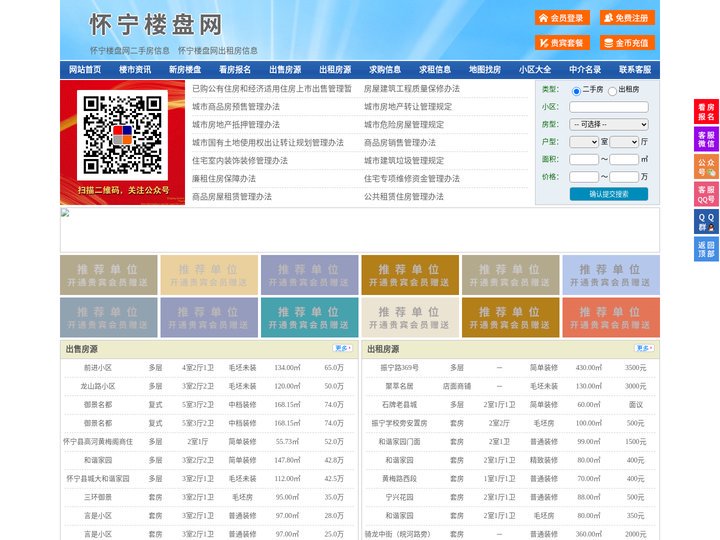Click 更多 in 出租房源 panel

(x=644, y=348)
